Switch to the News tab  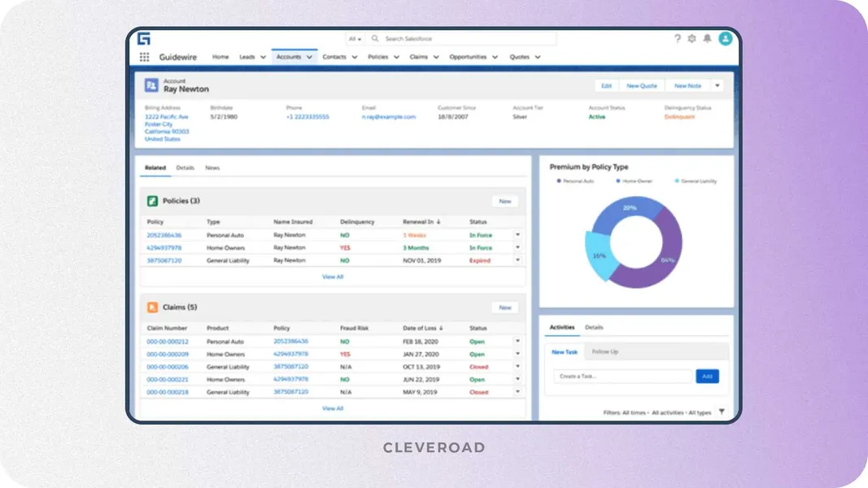tap(212, 168)
